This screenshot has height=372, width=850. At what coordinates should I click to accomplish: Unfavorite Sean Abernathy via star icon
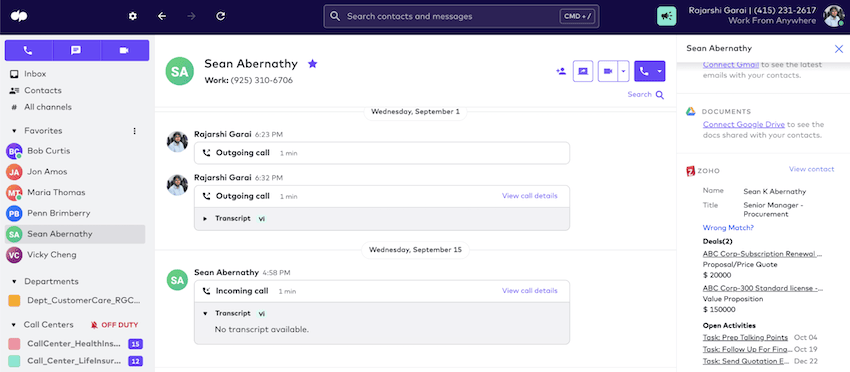click(x=312, y=64)
